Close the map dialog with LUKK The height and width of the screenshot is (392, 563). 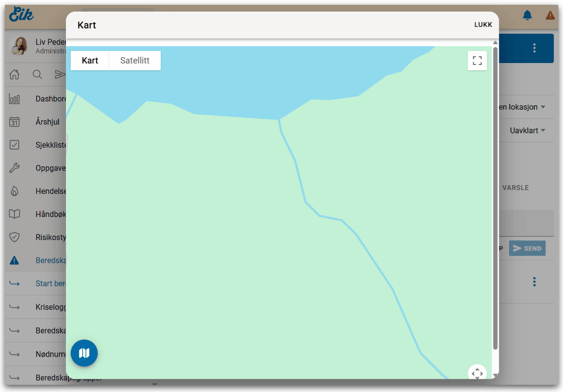tap(483, 25)
